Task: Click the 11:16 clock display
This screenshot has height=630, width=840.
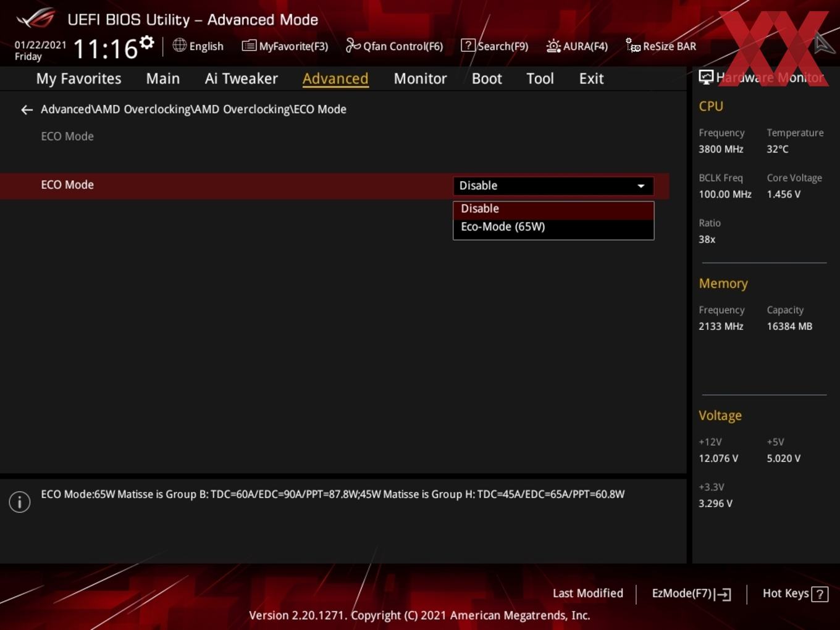Action: [106, 48]
